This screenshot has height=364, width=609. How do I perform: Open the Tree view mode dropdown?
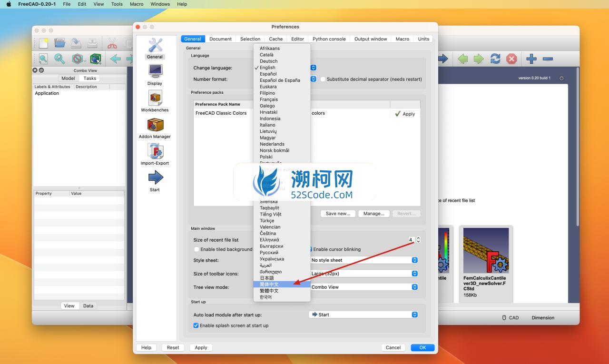pos(363,287)
